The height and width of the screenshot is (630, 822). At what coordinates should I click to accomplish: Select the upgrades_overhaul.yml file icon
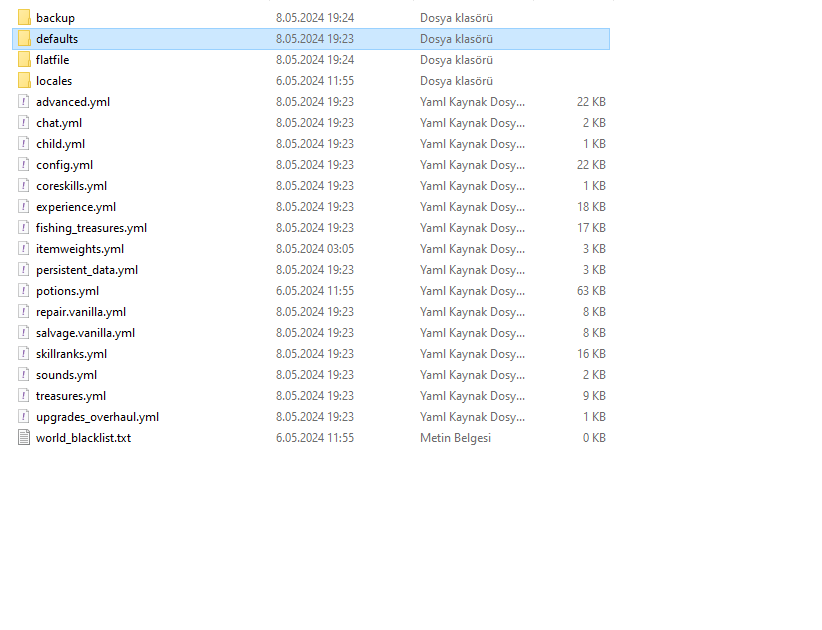24,416
